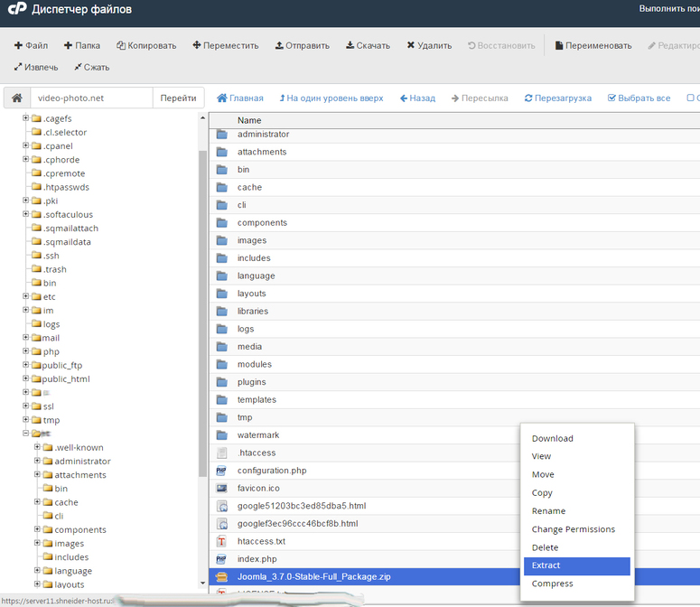Viewport: 700px width, 607px height.
Task: Click the Rename (Переименовать) toolbar button
Action: click(593, 45)
